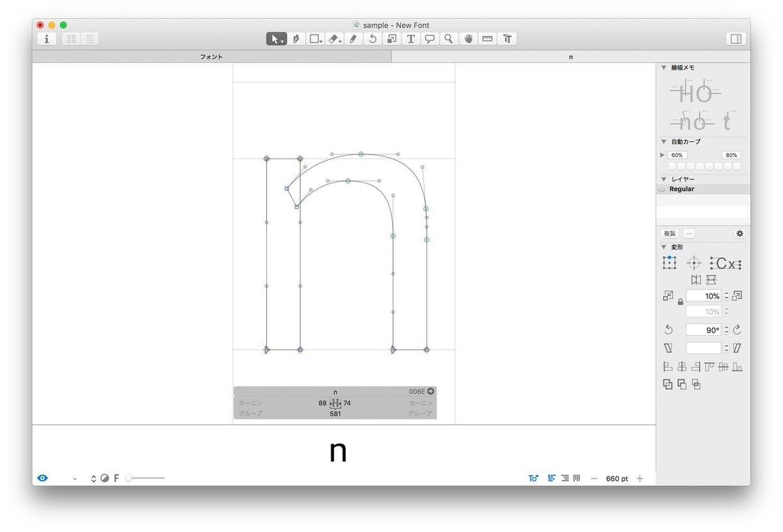The width and height of the screenshot is (783, 532).
Task: Select the Pencil tool
Action: pyautogui.click(x=353, y=39)
